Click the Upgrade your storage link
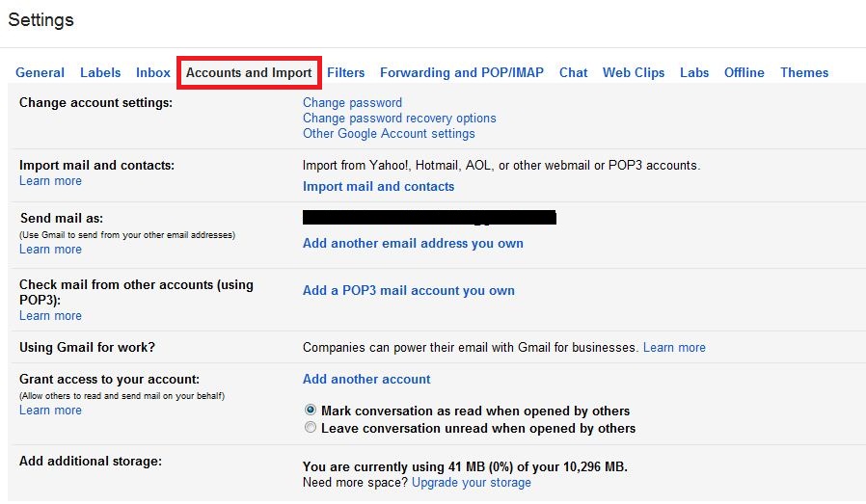Viewport: 866px width, 504px height. (472, 483)
